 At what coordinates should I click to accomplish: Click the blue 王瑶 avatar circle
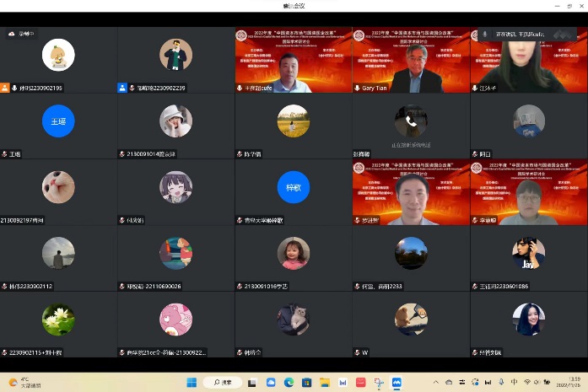[x=58, y=121]
